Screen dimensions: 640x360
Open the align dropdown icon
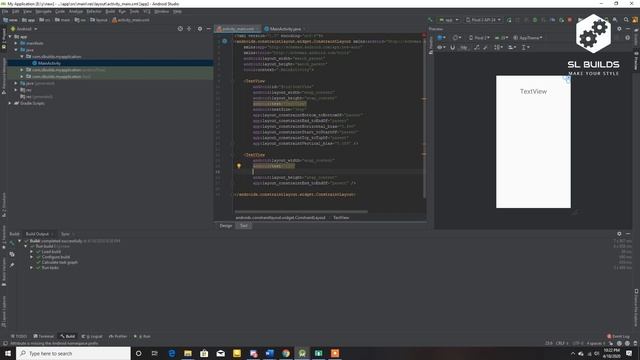pos(512,47)
